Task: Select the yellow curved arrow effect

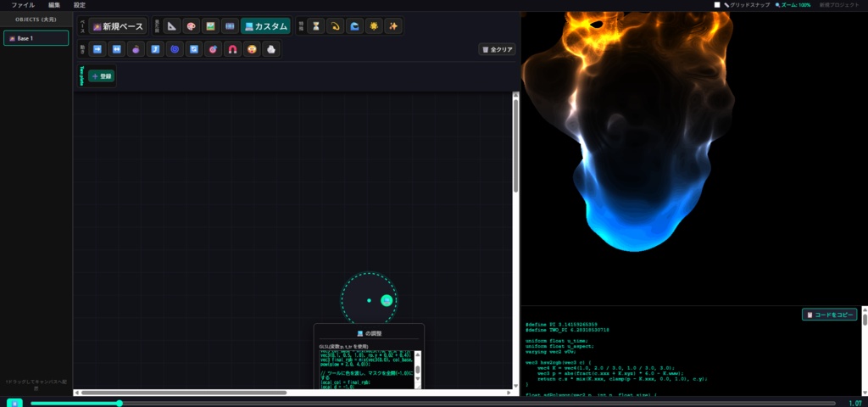Action: click(x=335, y=26)
